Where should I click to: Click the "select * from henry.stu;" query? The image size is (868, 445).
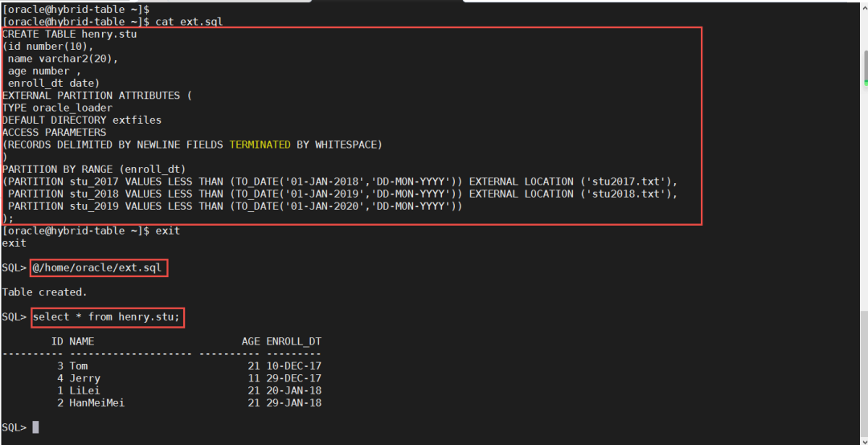[108, 317]
